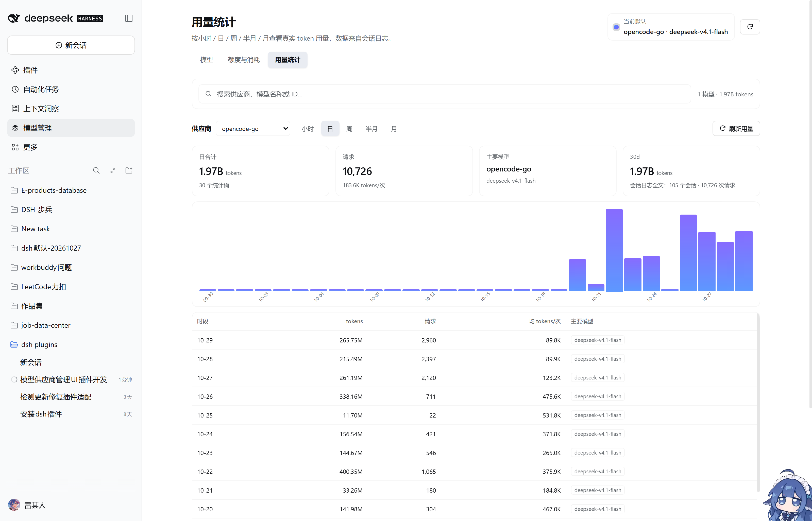
Task: Open the 更多 menu item
Action: point(71,147)
